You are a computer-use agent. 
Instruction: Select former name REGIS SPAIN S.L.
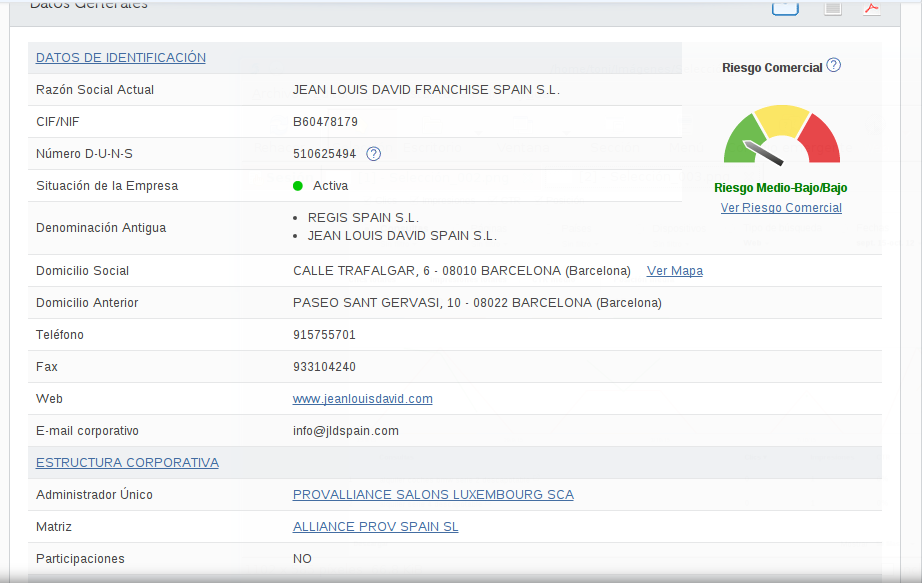(x=363, y=218)
